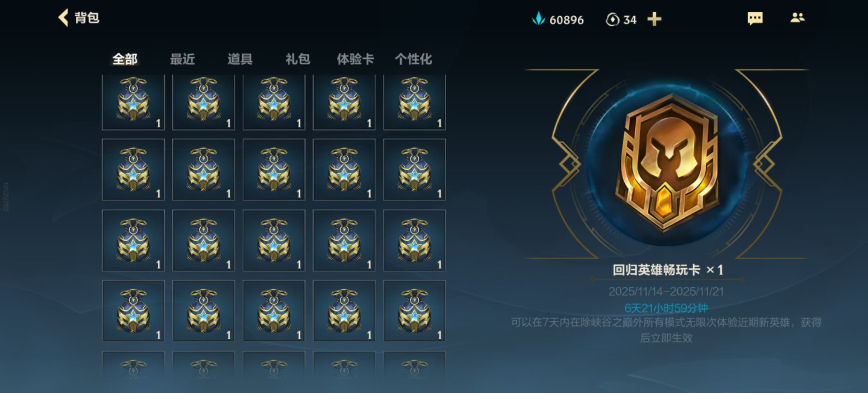Tap the 34 coin currency icon
Viewport: 868px width, 393px height.
612,19
